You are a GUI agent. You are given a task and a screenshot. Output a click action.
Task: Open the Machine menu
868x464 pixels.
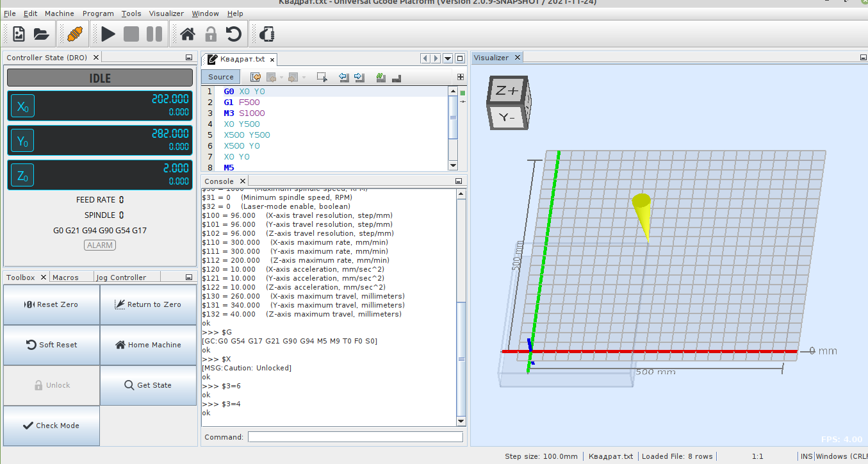59,13
